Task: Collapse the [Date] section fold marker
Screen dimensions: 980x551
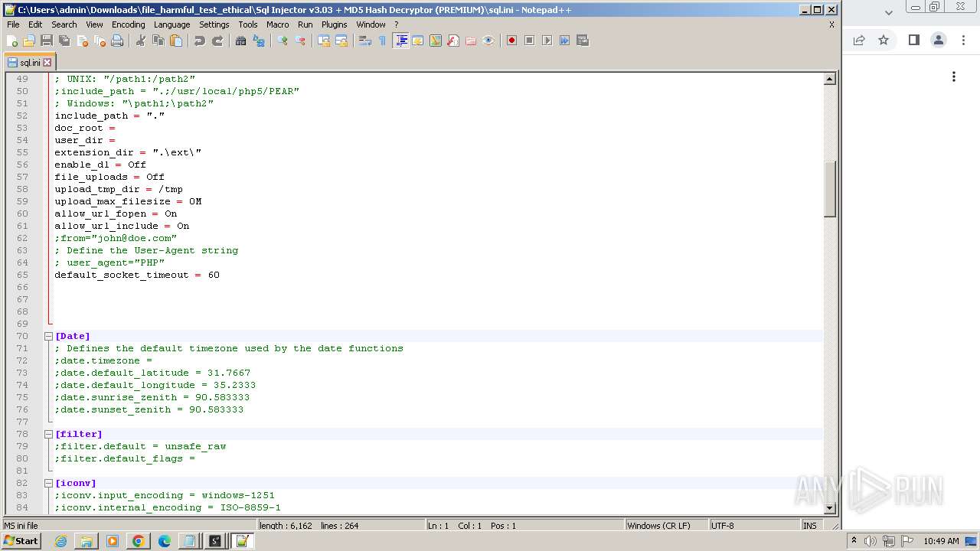Action: coord(48,336)
